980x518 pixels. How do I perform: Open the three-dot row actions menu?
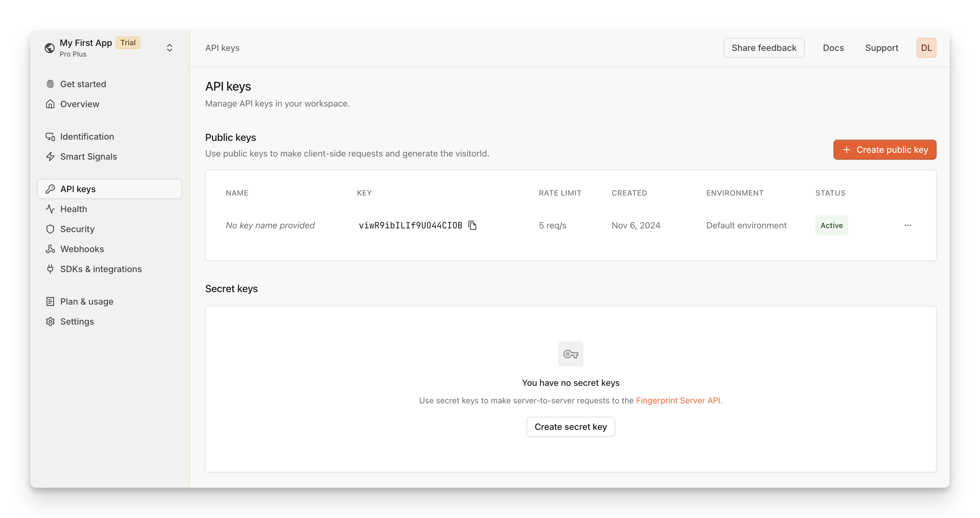[907, 225]
